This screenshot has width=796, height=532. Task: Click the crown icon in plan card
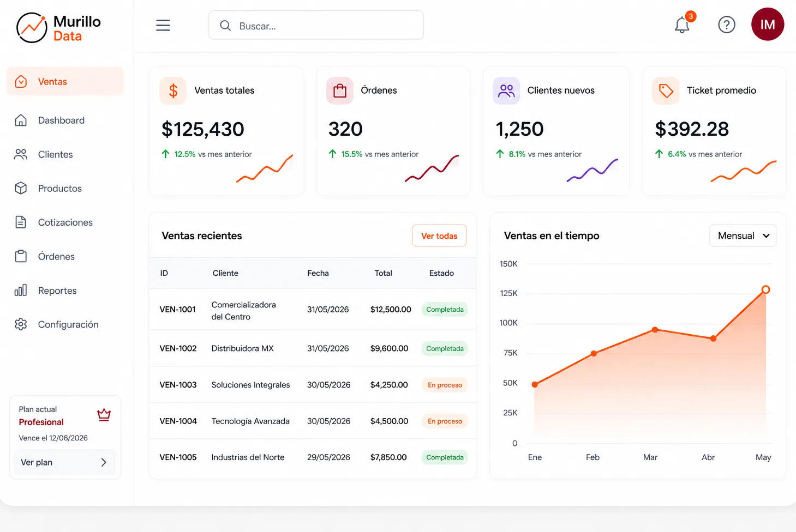point(104,415)
